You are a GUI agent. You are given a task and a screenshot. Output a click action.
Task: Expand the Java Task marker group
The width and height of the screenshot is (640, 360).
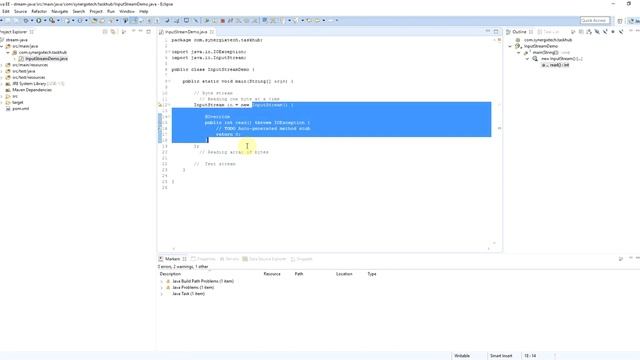162,294
